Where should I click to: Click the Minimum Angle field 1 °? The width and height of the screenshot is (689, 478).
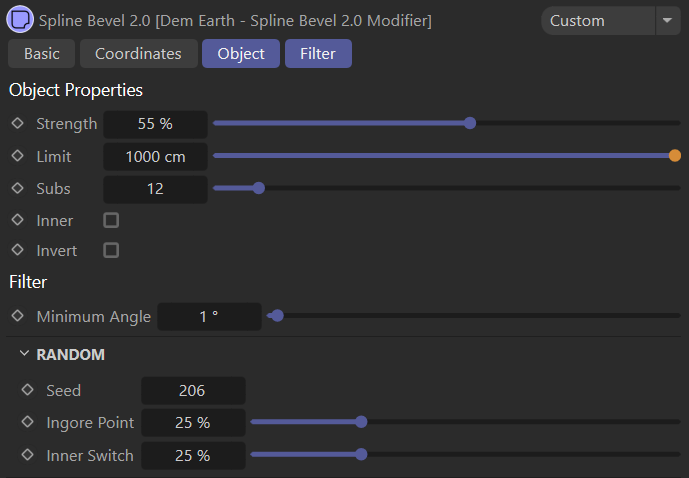[x=209, y=316]
